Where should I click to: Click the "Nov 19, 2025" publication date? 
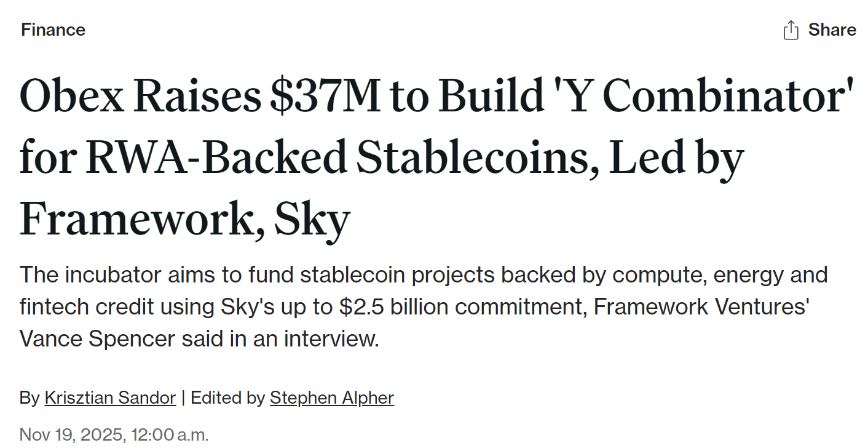click(x=73, y=434)
